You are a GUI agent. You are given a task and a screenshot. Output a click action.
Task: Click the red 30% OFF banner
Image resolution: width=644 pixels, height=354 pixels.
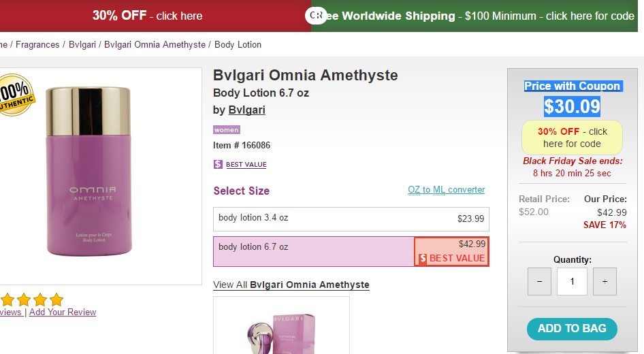148,16
